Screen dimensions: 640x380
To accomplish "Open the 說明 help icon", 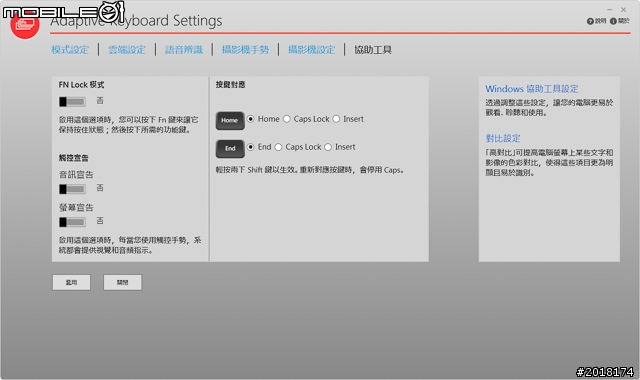I will coord(596,21).
